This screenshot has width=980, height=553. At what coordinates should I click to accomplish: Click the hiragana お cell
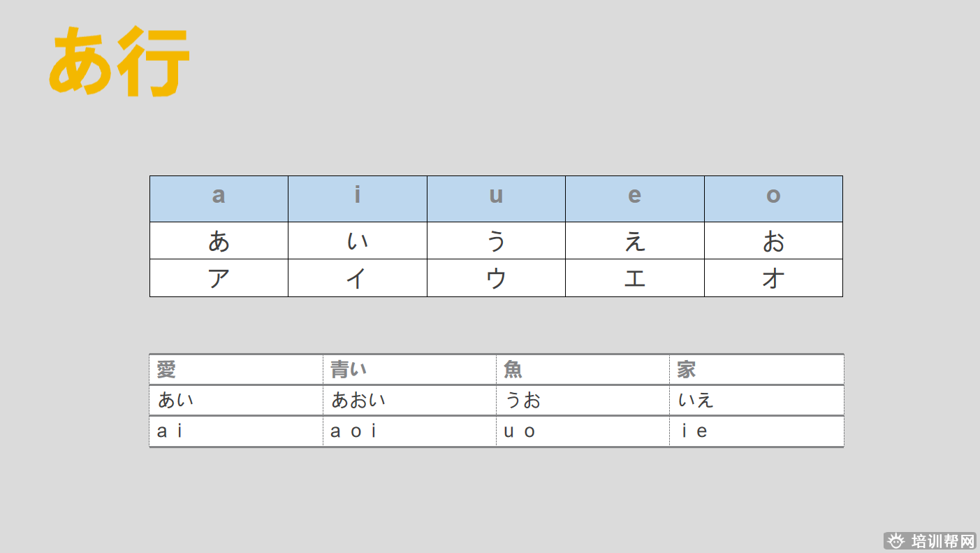773,241
